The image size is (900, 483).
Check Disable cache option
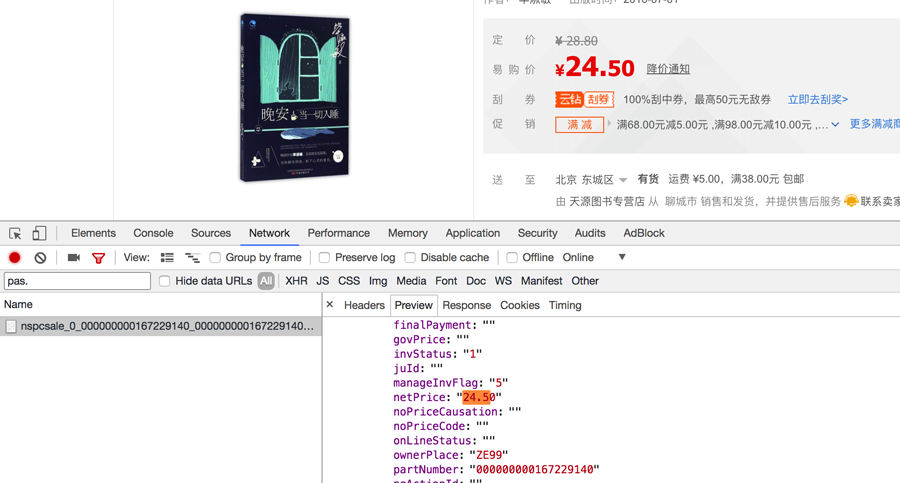410,257
